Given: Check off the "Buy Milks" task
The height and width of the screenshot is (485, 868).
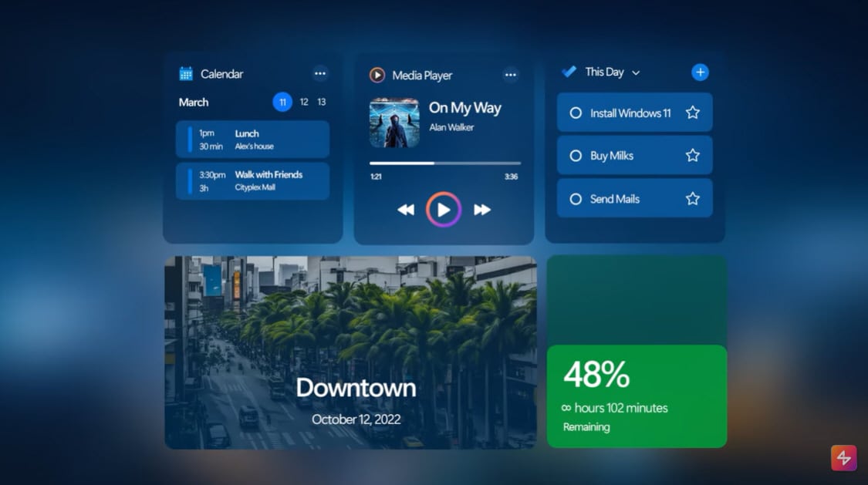Looking at the screenshot, I should click(x=576, y=155).
